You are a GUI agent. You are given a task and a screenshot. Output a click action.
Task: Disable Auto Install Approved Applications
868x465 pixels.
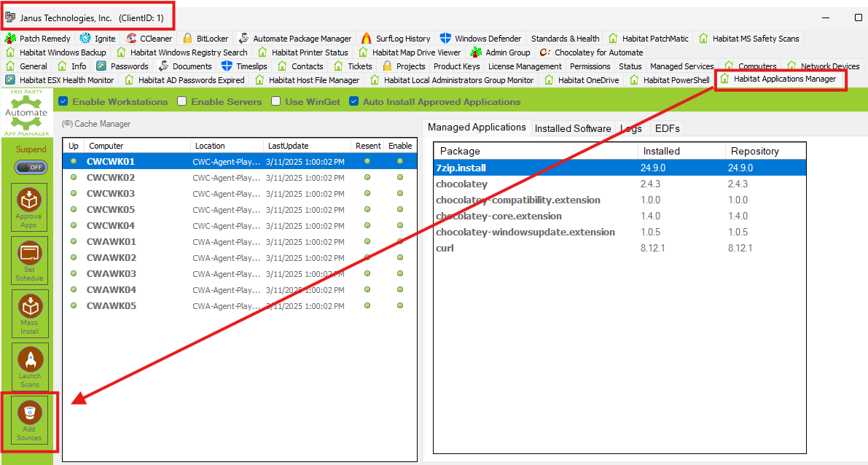[x=354, y=101]
